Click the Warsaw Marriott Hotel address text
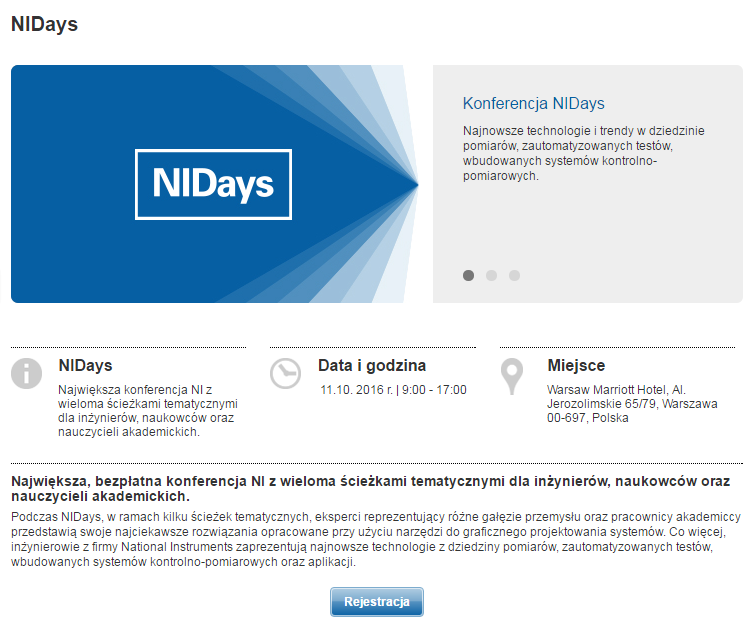The image size is (754, 625). 632,403
